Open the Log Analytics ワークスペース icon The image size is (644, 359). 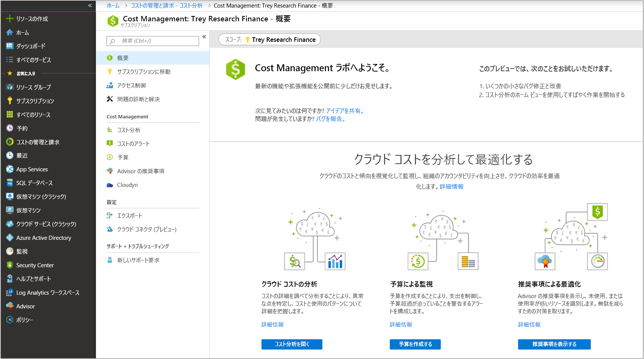click(10, 292)
